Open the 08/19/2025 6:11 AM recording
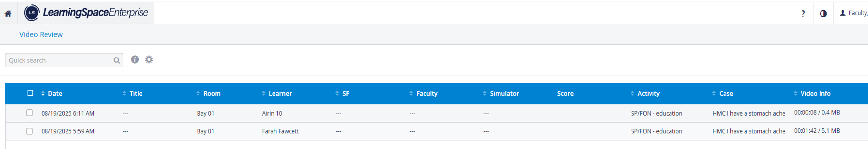 [x=68, y=113]
